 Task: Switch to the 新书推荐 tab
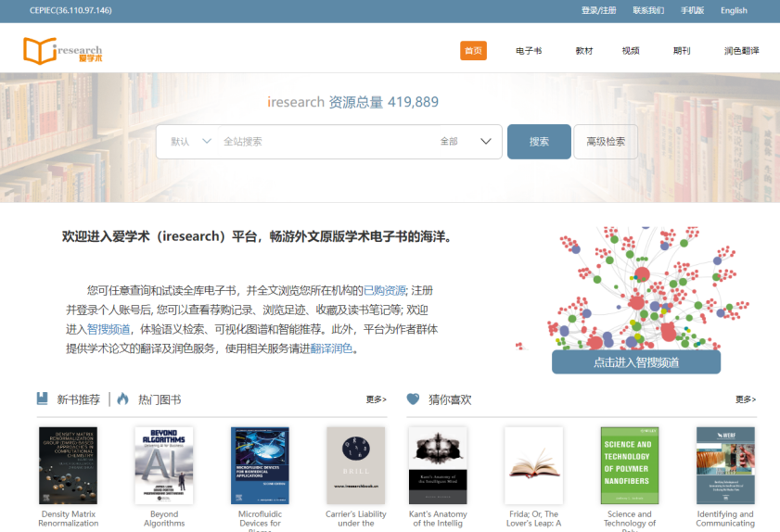tap(78, 399)
